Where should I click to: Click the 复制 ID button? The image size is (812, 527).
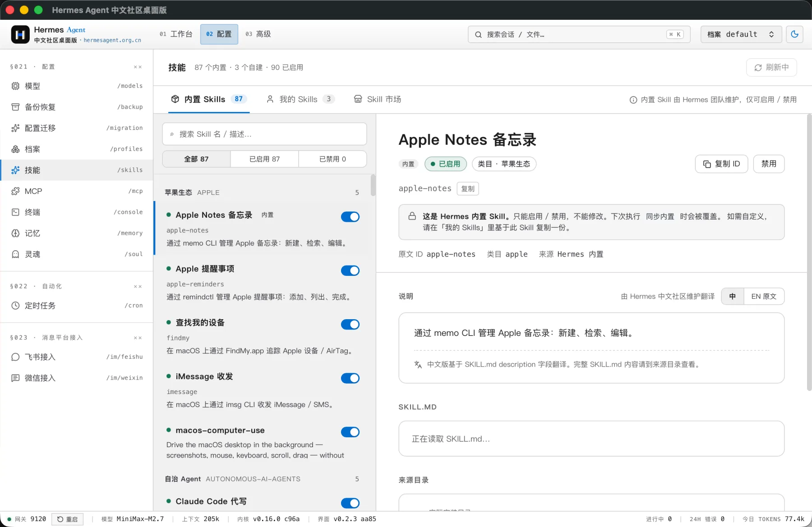point(721,164)
